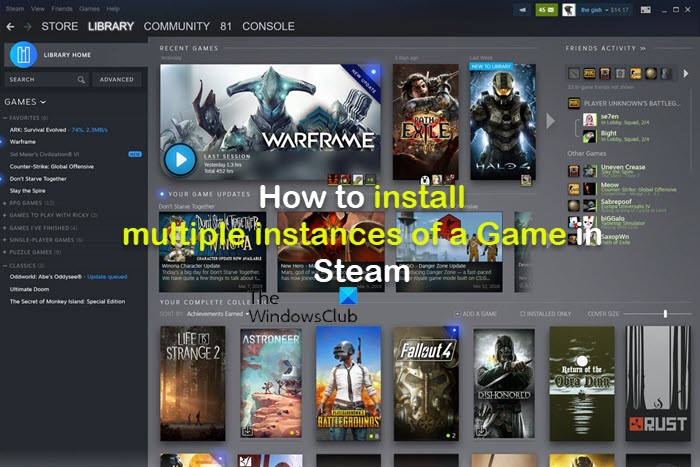Open 8ight's friend avatar
This screenshot has width=700, height=467.
[x=589, y=136]
